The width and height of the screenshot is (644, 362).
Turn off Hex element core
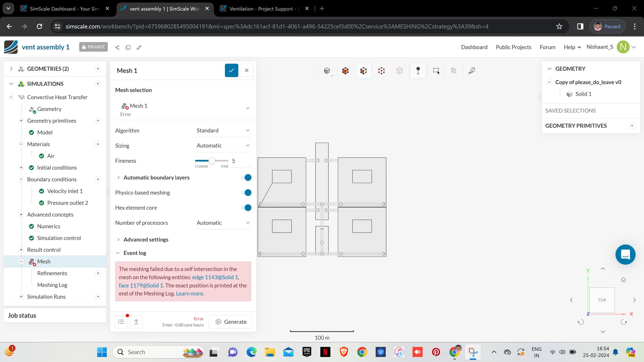(247, 207)
